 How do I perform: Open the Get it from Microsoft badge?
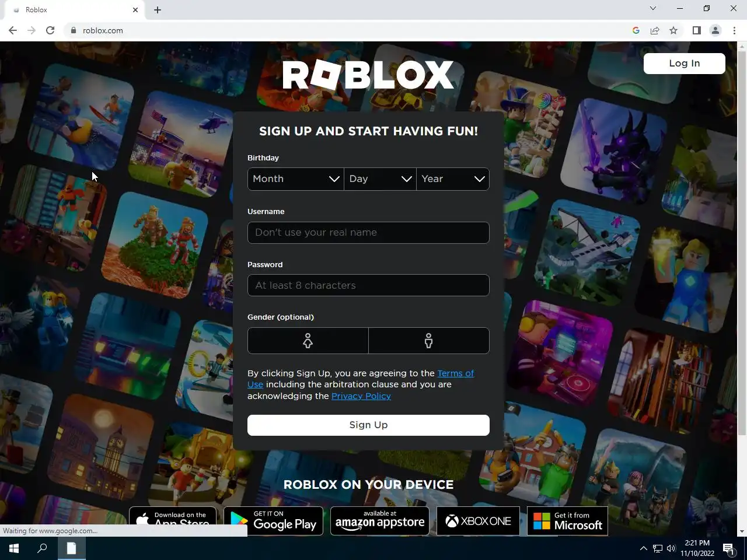pyautogui.click(x=567, y=521)
